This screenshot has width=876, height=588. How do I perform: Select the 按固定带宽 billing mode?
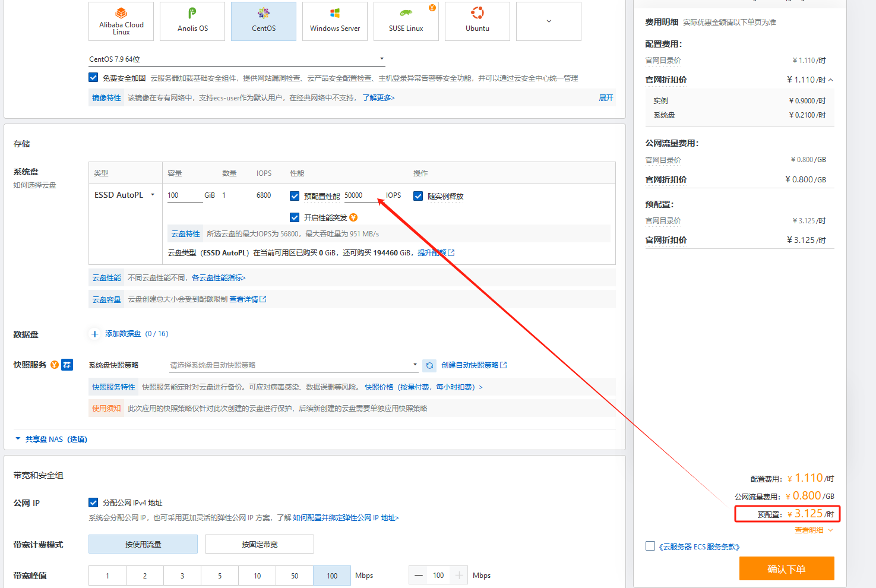click(260, 544)
